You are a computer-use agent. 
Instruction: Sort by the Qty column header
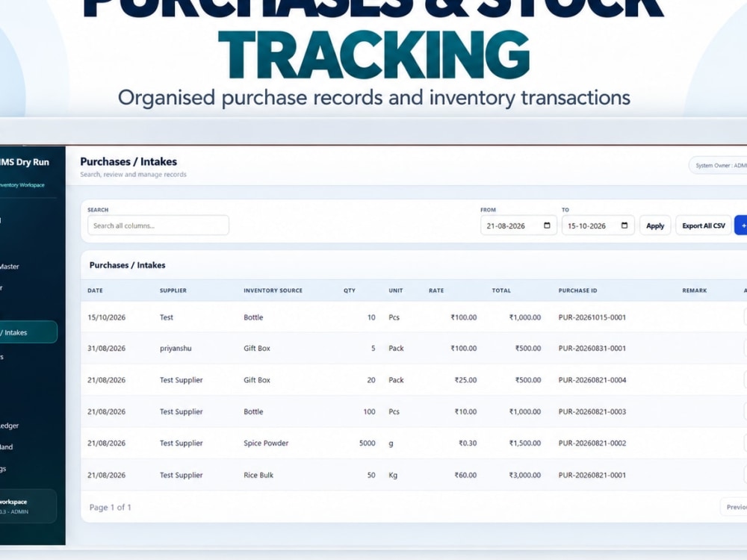pos(350,290)
